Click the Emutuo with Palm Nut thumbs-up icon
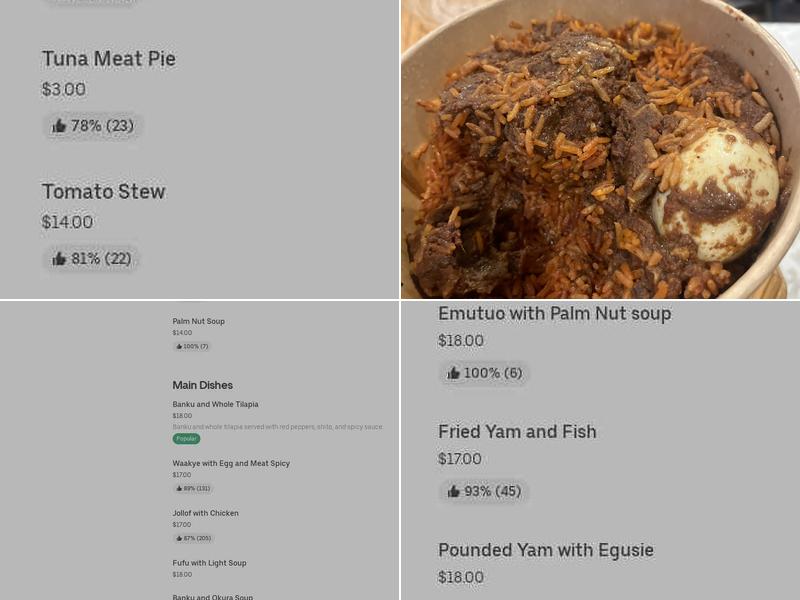The height and width of the screenshot is (600, 800). pyautogui.click(x=454, y=373)
